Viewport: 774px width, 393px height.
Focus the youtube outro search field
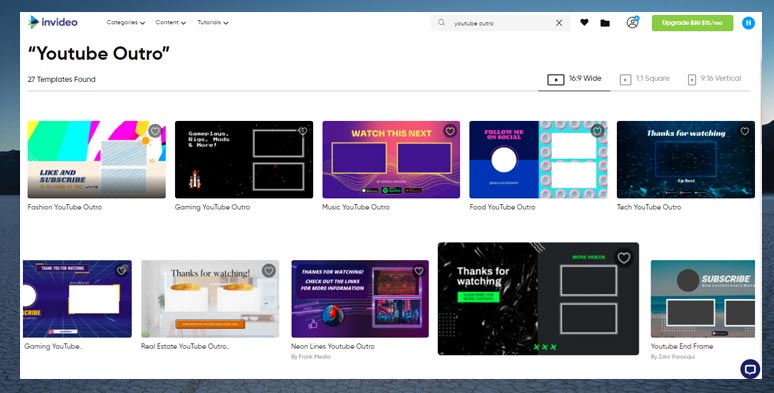coord(501,23)
